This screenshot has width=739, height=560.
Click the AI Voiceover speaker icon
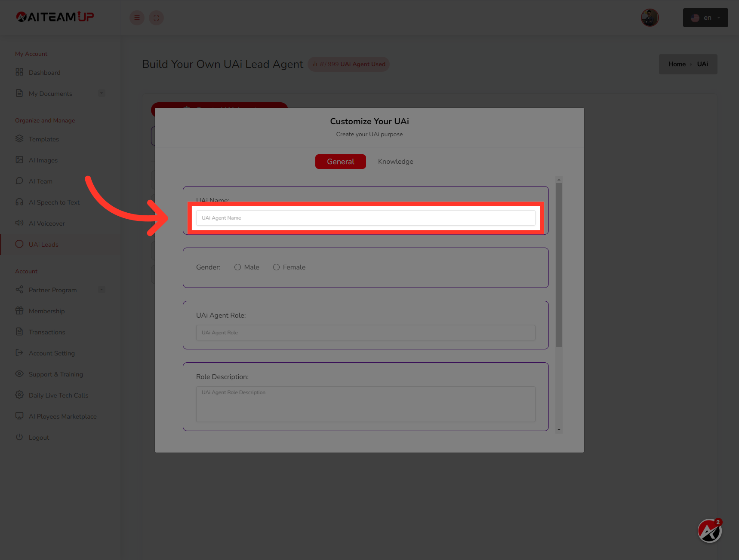coord(19,223)
